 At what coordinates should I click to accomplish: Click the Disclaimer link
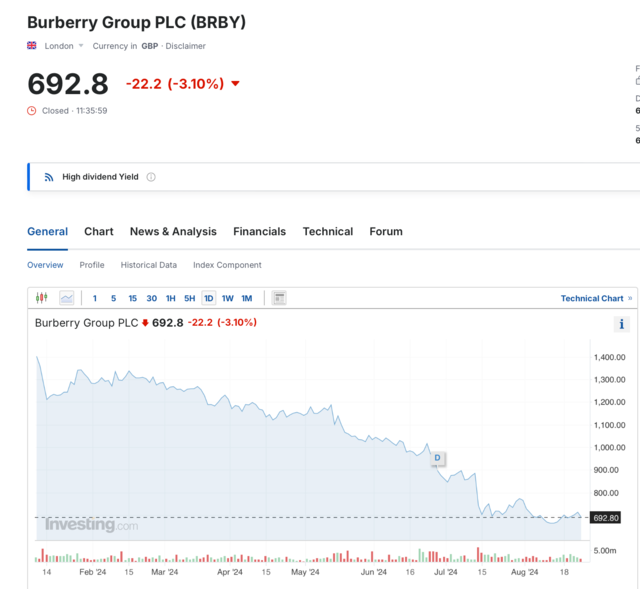[185, 46]
